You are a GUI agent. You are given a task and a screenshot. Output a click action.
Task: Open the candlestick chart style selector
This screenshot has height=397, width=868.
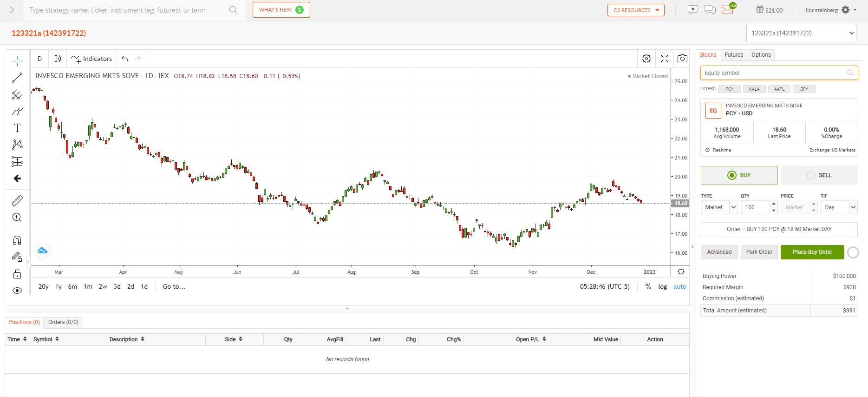pyautogui.click(x=58, y=59)
